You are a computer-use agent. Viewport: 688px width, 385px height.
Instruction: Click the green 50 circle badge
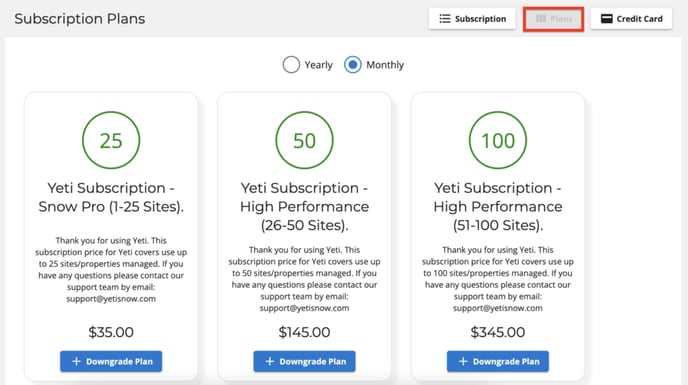pyautogui.click(x=305, y=140)
